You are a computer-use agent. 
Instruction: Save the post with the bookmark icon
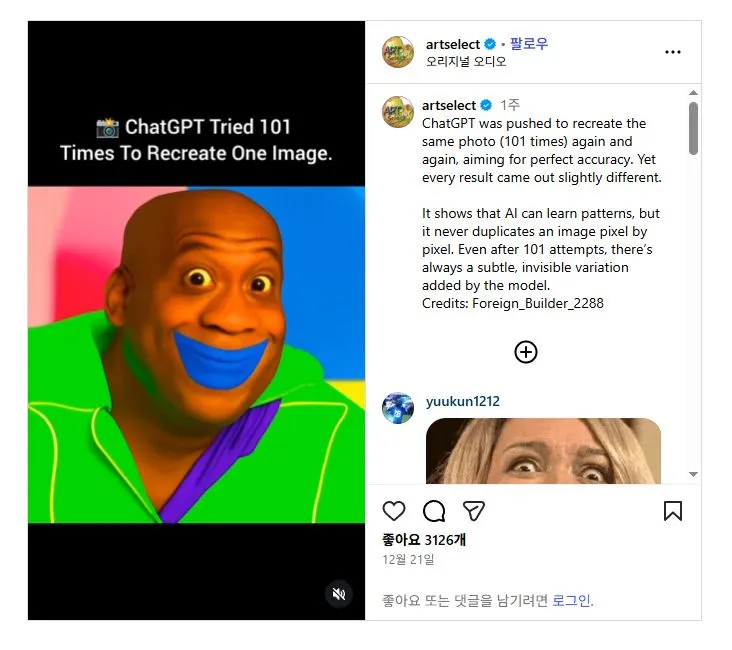tap(673, 511)
